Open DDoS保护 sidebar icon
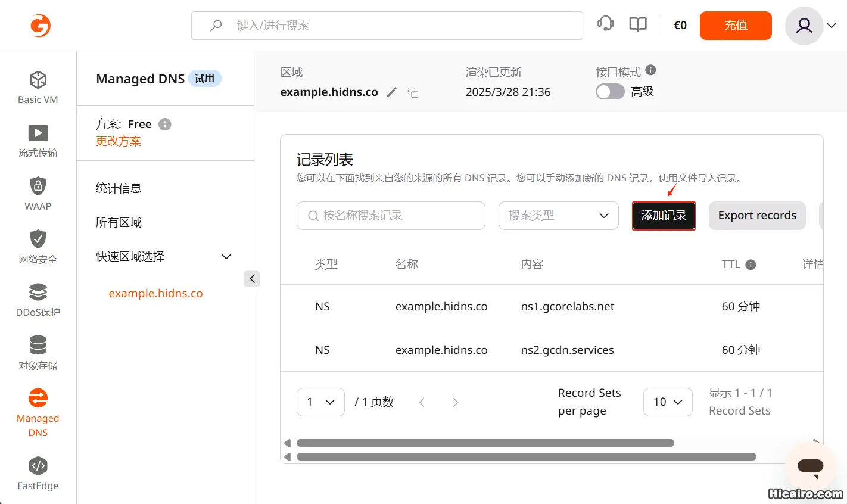 38,292
